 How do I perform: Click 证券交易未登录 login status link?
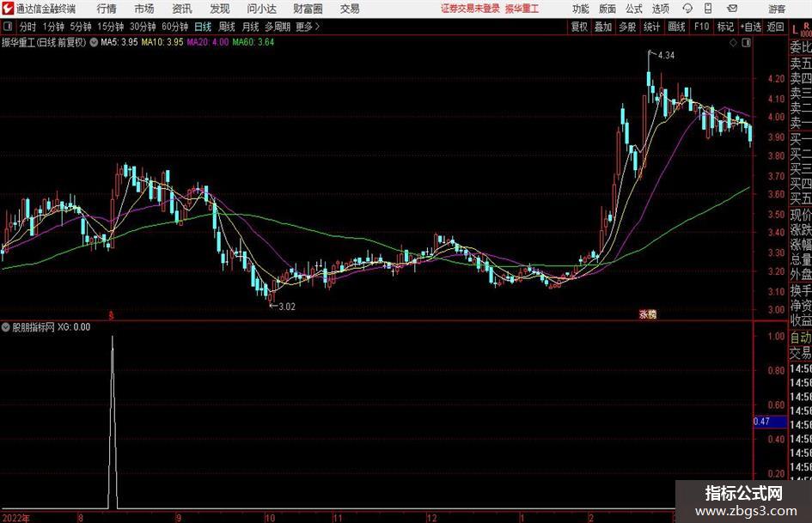(470, 9)
